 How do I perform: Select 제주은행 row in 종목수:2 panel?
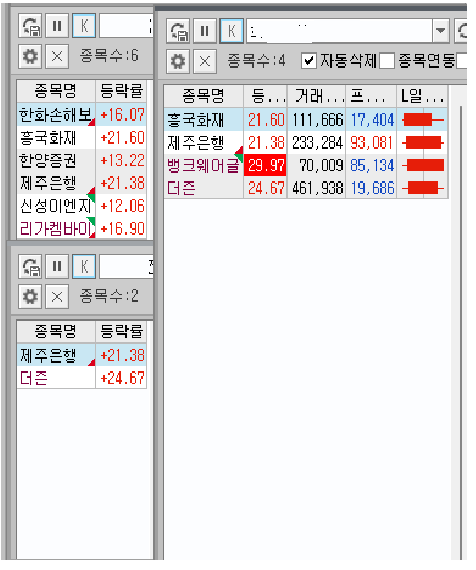pyautogui.click(x=82, y=355)
